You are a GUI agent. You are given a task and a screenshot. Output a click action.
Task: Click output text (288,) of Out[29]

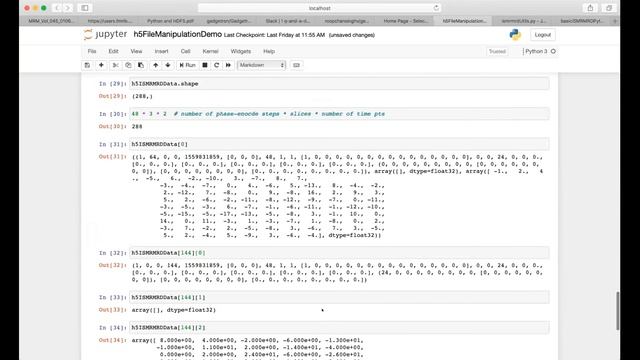click(x=142, y=96)
